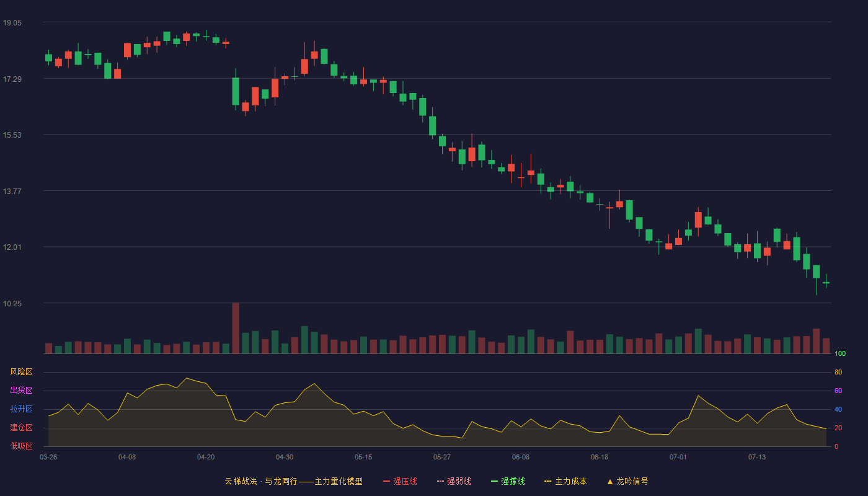The height and width of the screenshot is (496, 868).
Task: Click the 风险区 zone label
Action: [21, 372]
